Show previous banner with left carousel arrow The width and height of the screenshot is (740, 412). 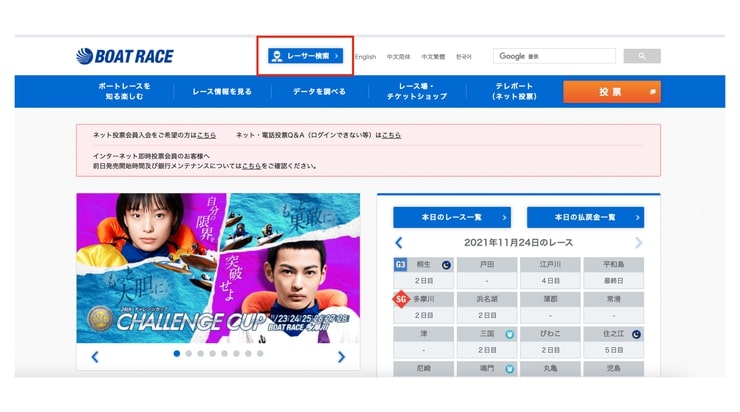coord(95,357)
